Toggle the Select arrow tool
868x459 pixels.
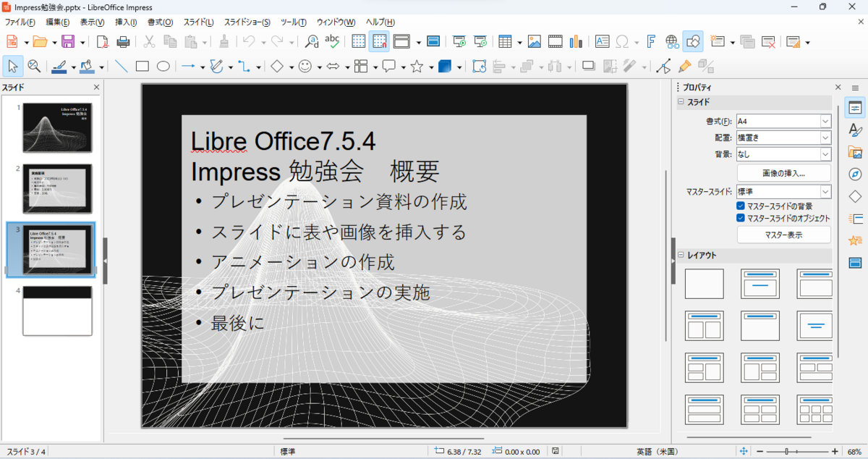(13, 67)
